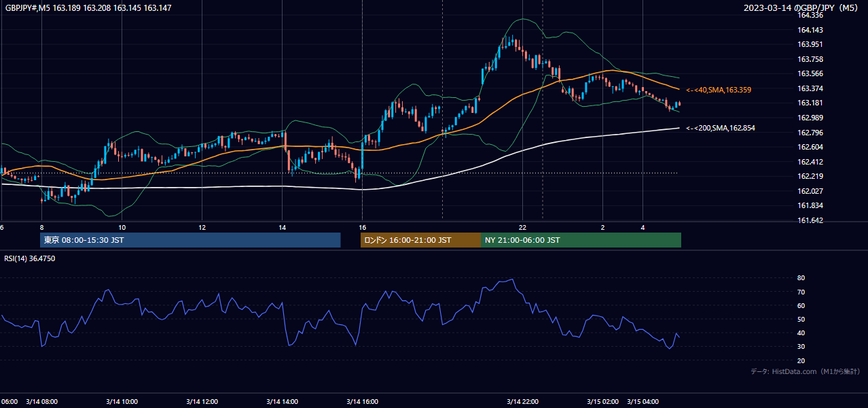Screen dimensions: 868x408
Task: Click the '3/14 22:00' bottom time label
Action: pos(522,401)
